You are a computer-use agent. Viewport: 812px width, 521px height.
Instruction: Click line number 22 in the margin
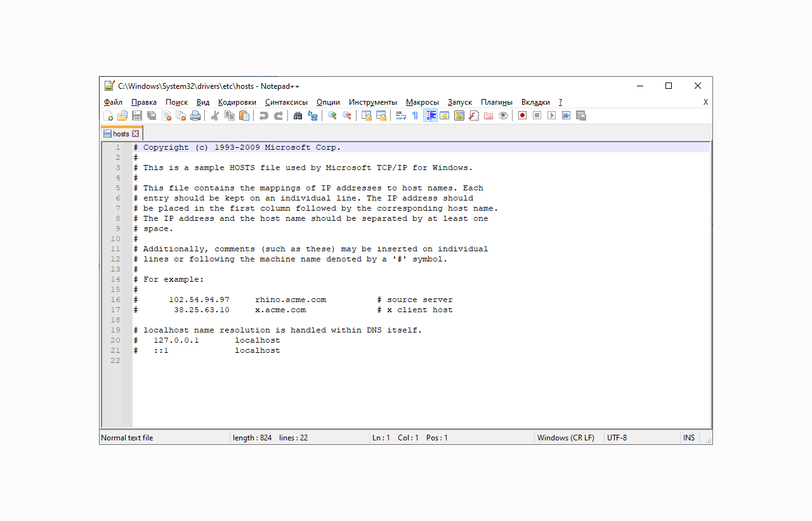click(115, 360)
